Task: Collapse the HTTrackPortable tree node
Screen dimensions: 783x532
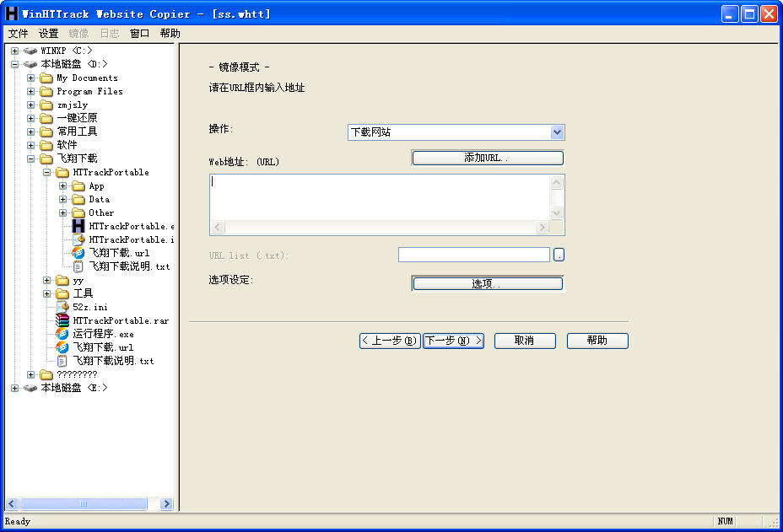Action: (x=47, y=173)
